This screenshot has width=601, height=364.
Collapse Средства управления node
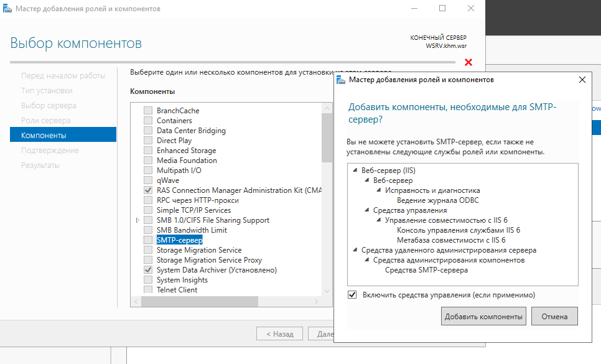click(367, 210)
